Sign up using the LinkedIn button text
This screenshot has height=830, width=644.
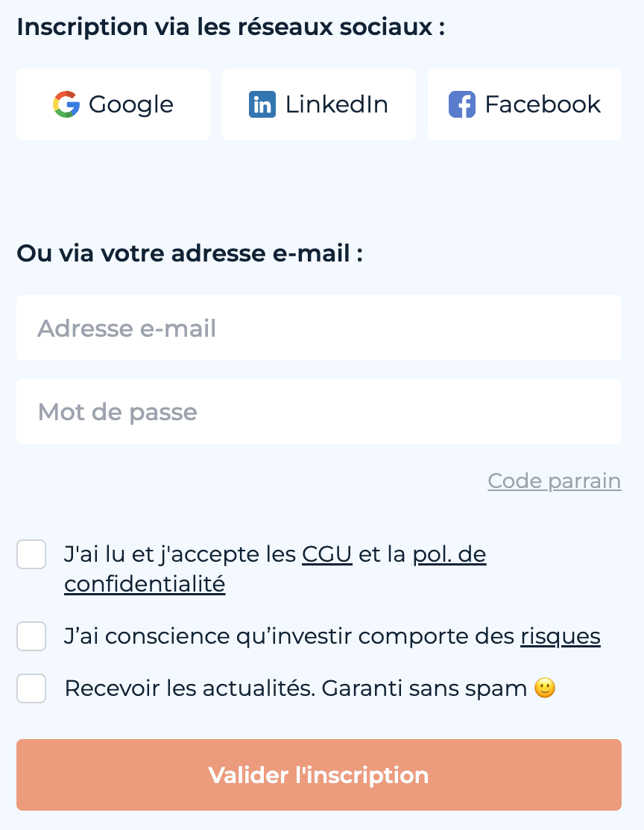(x=337, y=104)
